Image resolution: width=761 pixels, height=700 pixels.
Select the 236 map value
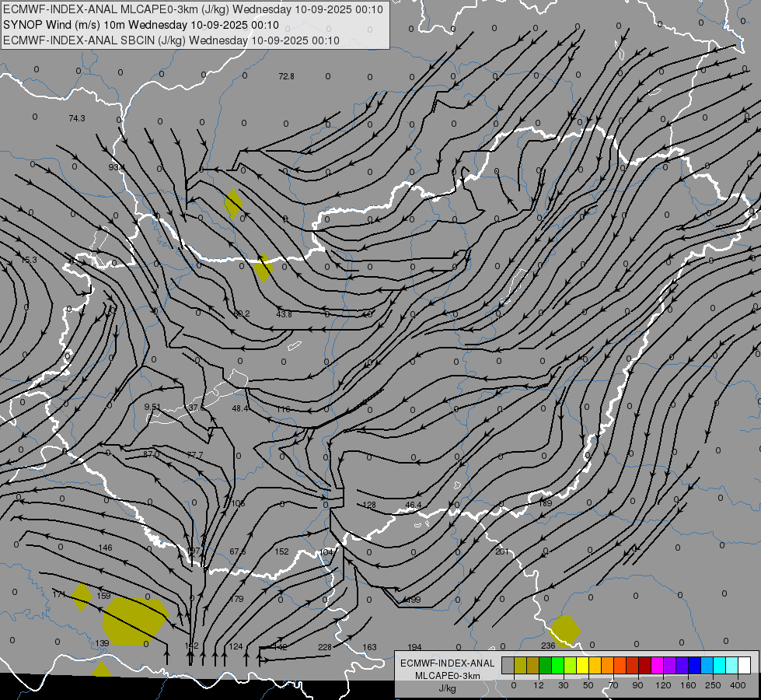pos(548,646)
